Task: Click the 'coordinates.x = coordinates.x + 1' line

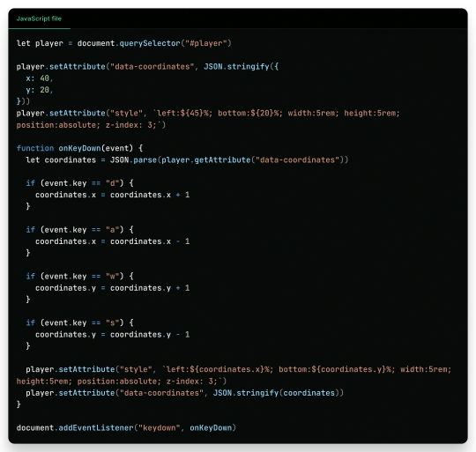Action: click(x=112, y=195)
